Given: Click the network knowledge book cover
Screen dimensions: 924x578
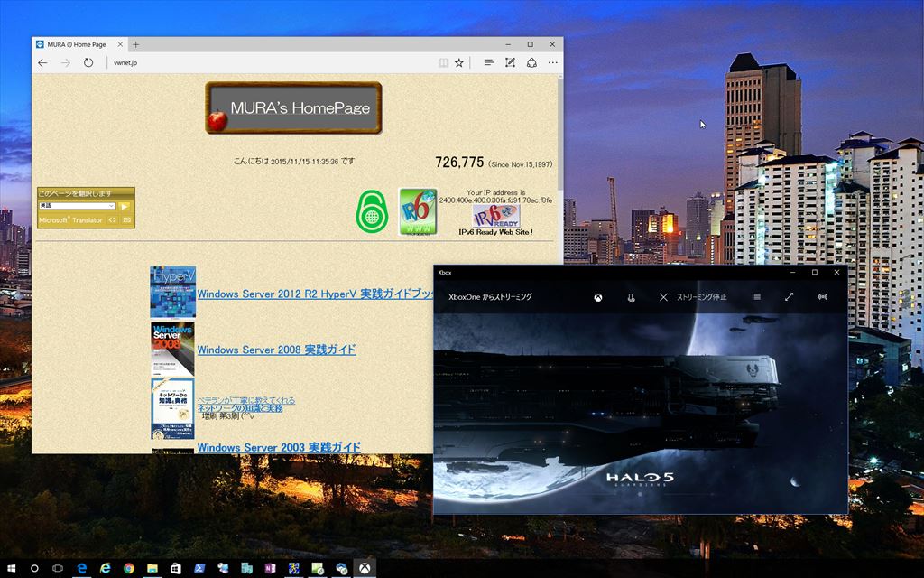Looking at the screenshot, I should pos(172,409).
